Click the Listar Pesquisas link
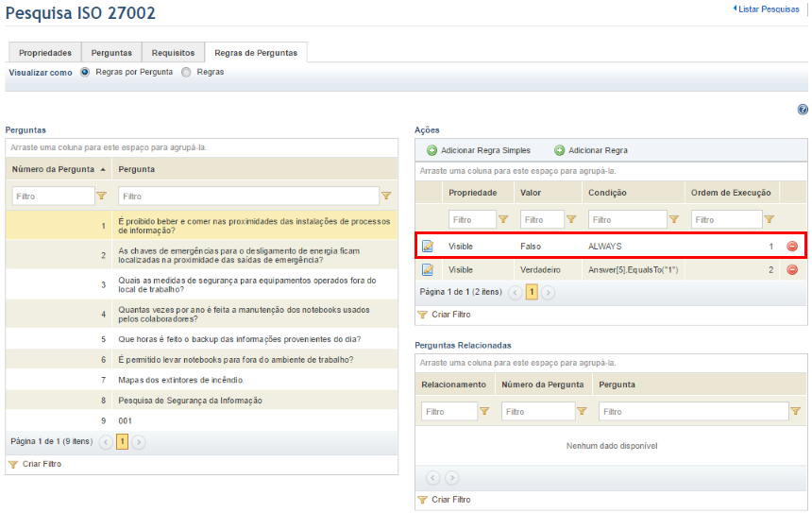Screen dimensions: 812x513 coord(767,9)
